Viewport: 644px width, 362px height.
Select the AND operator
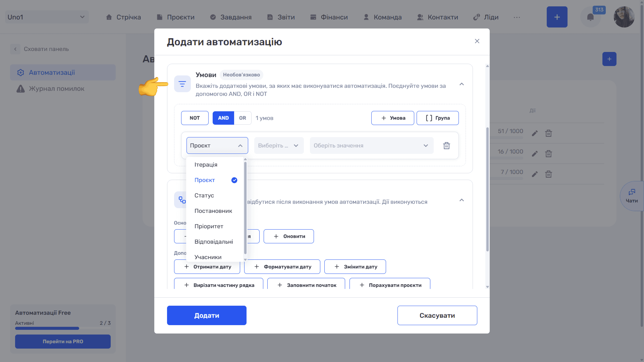(x=223, y=118)
